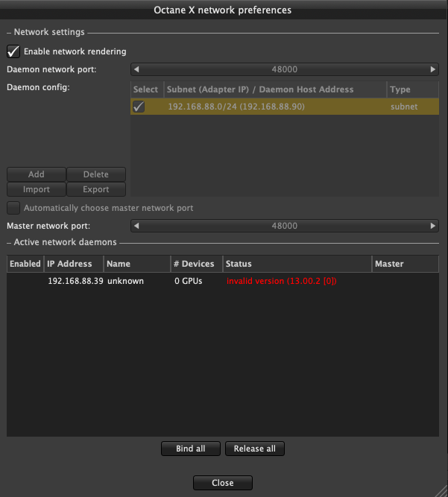Uncheck the 192.168.88.0/24 subnet select box
The image size is (448, 497).
(x=139, y=107)
